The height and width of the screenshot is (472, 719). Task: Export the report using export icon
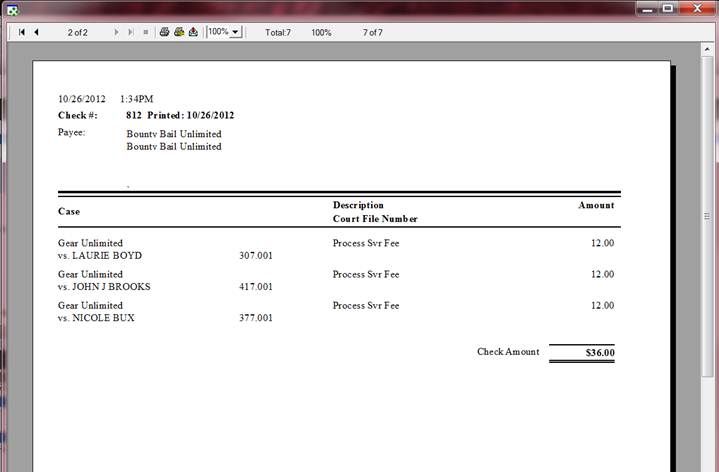193,32
